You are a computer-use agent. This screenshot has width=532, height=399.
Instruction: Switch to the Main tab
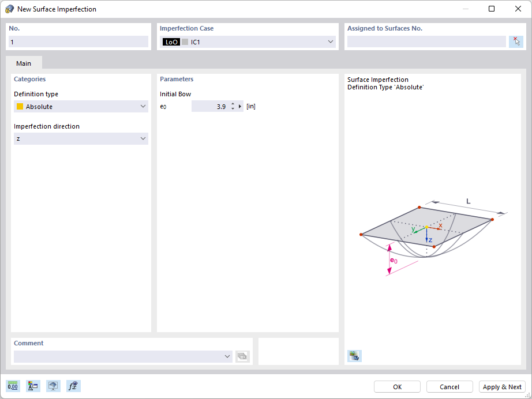[x=24, y=63]
